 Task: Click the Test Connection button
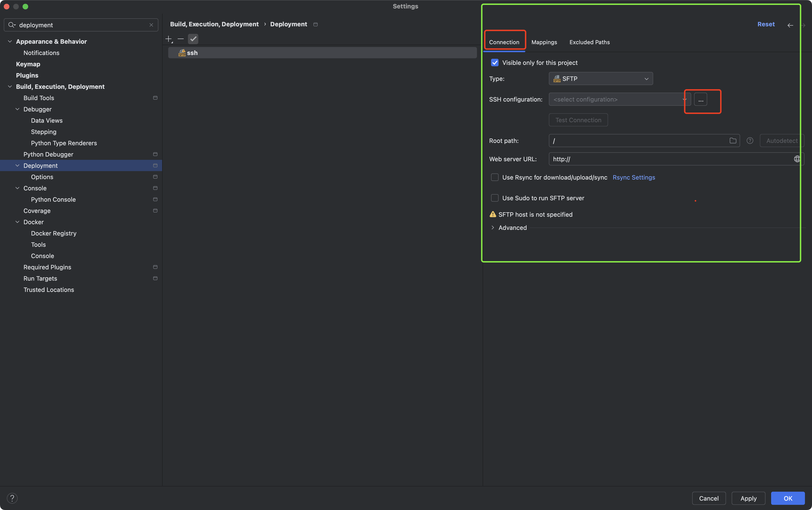click(578, 120)
